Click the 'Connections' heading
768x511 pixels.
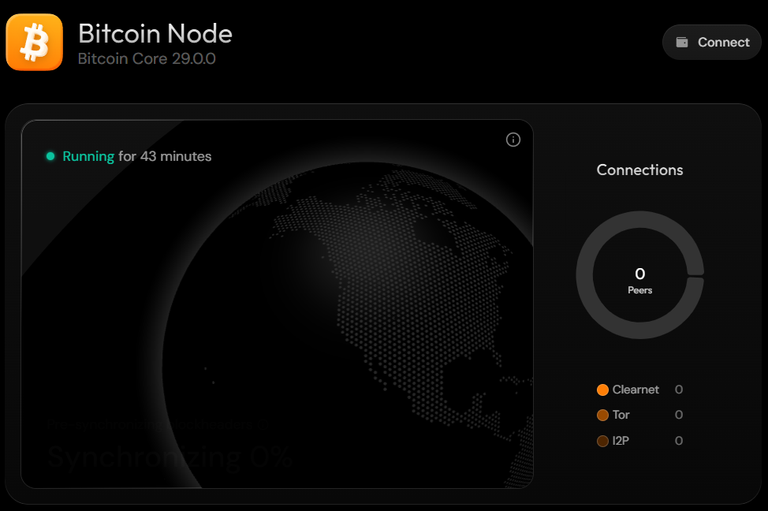coord(640,170)
